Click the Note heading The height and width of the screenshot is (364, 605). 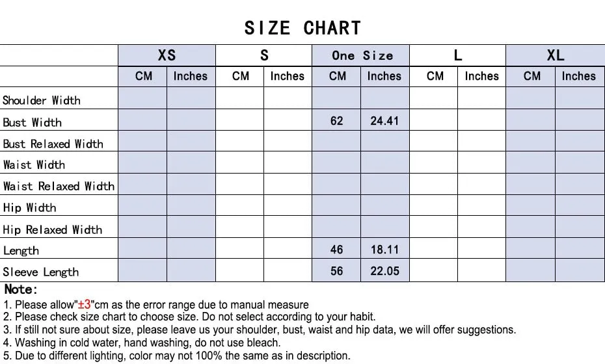[21, 289]
